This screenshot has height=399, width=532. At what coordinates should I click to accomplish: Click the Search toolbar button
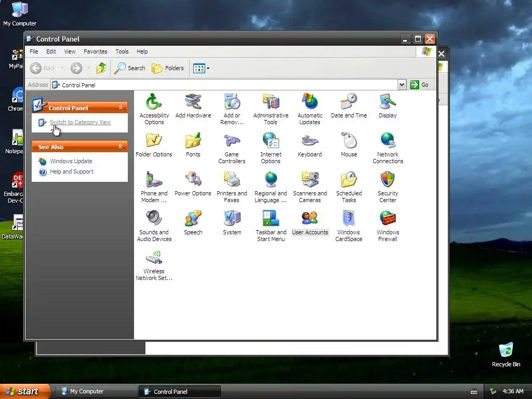(x=129, y=68)
